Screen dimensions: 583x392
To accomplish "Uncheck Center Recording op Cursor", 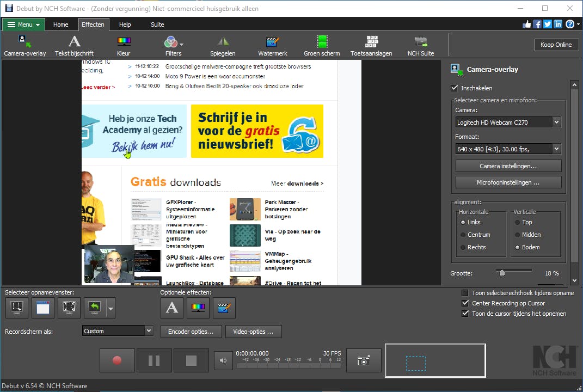I will click(465, 303).
